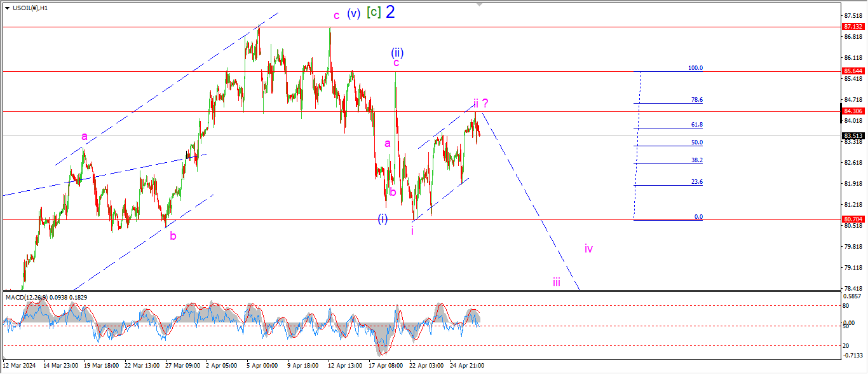Select the 80.704 support level tag
The height and width of the screenshot is (374, 868).
pos(852,219)
